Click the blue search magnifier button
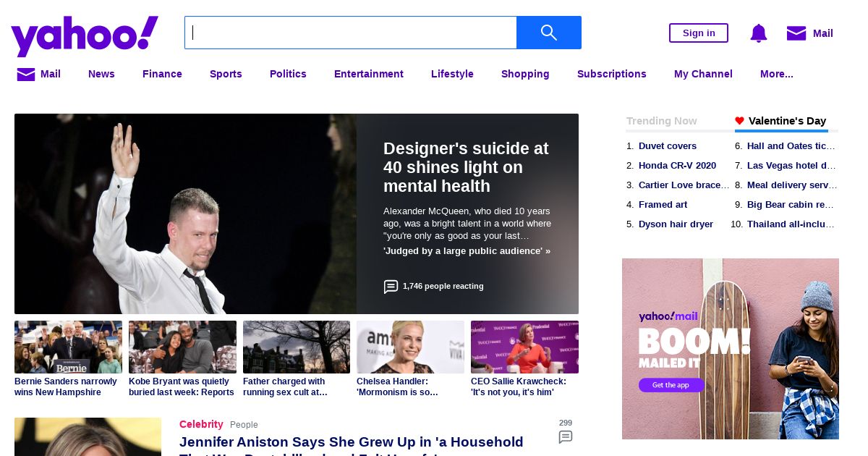The width and height of the screenshot is (868, 456). point(549,33)
